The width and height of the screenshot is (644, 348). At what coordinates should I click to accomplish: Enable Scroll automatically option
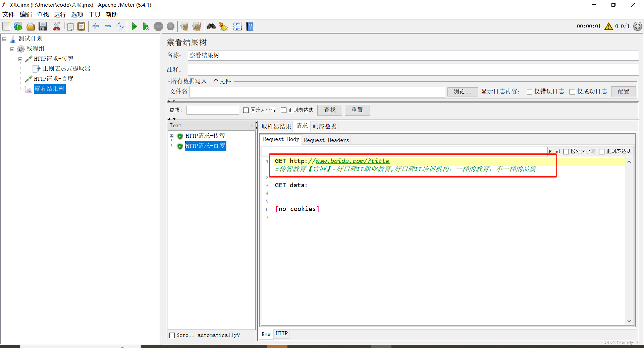tap(172, 335)
